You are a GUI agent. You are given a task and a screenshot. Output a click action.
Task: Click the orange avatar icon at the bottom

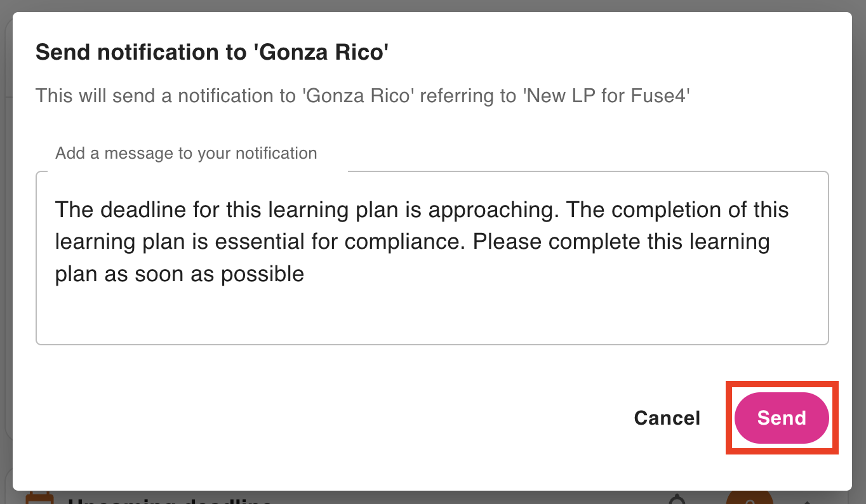749,498
